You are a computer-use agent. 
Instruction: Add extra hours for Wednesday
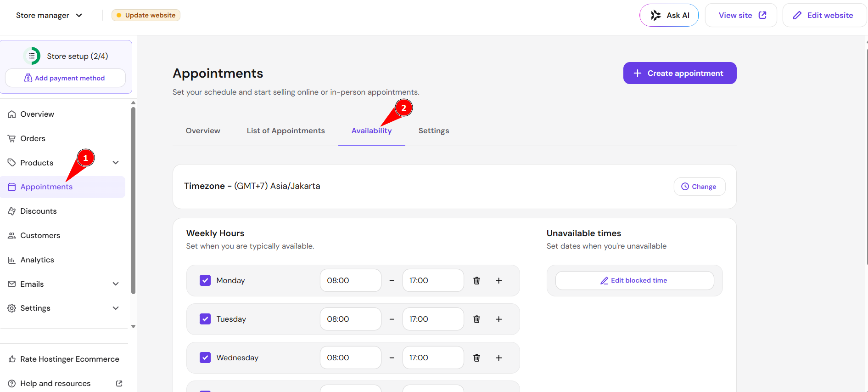(498, 358)
